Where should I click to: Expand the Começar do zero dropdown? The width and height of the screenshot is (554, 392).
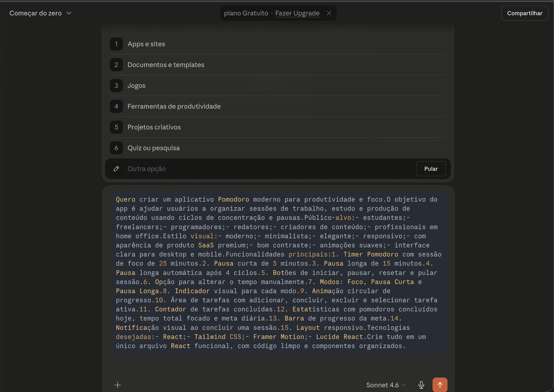[40, 13]
